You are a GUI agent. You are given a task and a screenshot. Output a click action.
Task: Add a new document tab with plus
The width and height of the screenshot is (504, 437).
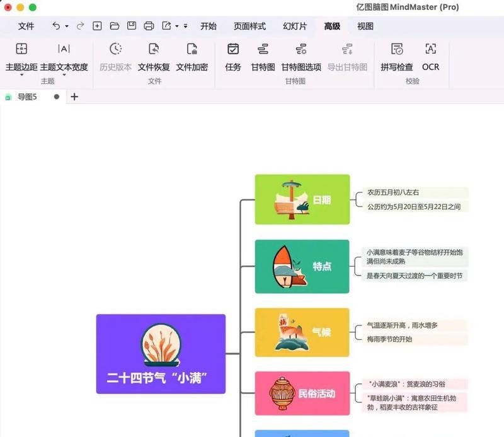pos(74,96)
